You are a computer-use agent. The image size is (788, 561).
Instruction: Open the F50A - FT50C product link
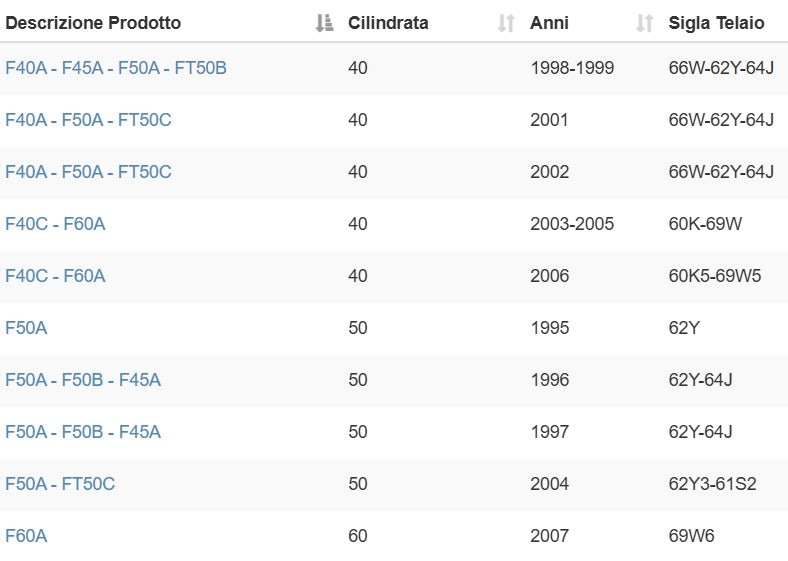point(60,484)
